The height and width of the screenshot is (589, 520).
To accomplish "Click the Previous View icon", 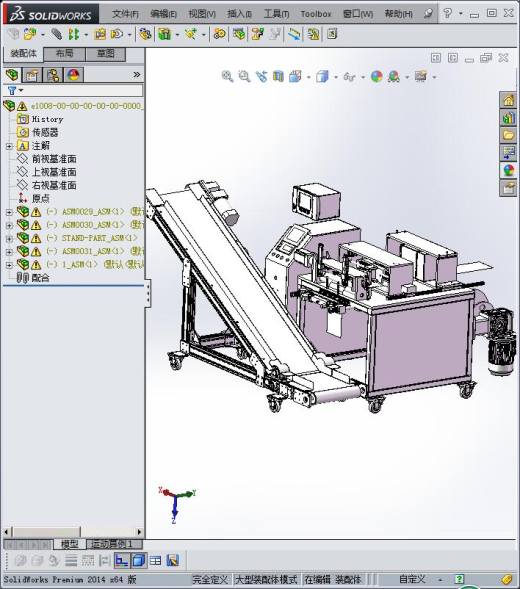I will pyautogui.click(x=262, y=77).
